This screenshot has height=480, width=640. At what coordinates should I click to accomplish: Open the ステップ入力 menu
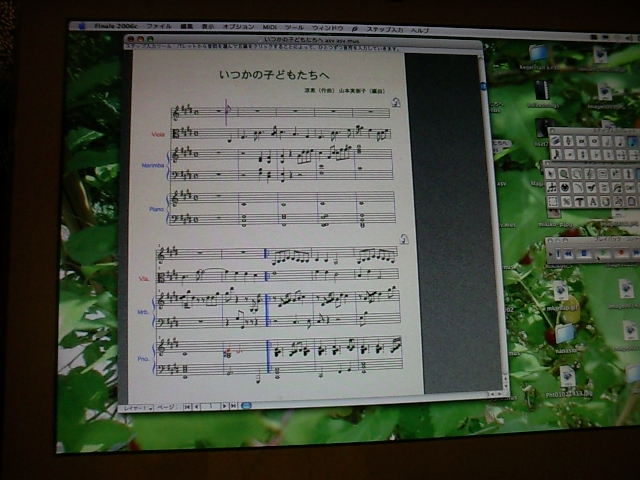coord(384,29)
